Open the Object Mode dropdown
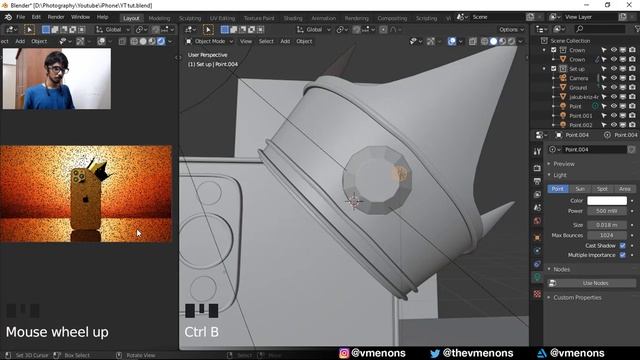Screen dimensions: 640x360 point(209,41)
